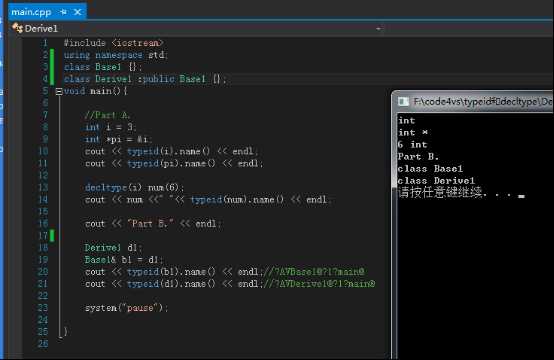Viewport: 554px width, 360px height.
Task: Click the console window icon
Action: pos(403,102)
